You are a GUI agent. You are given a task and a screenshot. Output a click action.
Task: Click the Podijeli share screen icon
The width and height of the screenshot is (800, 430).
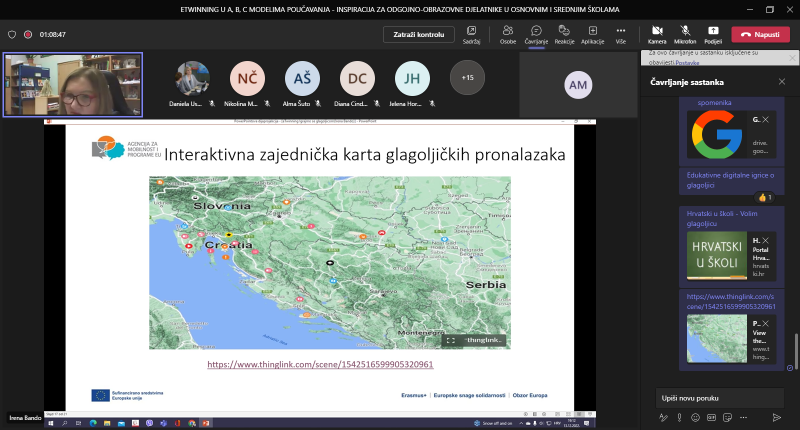click(713, 31)
